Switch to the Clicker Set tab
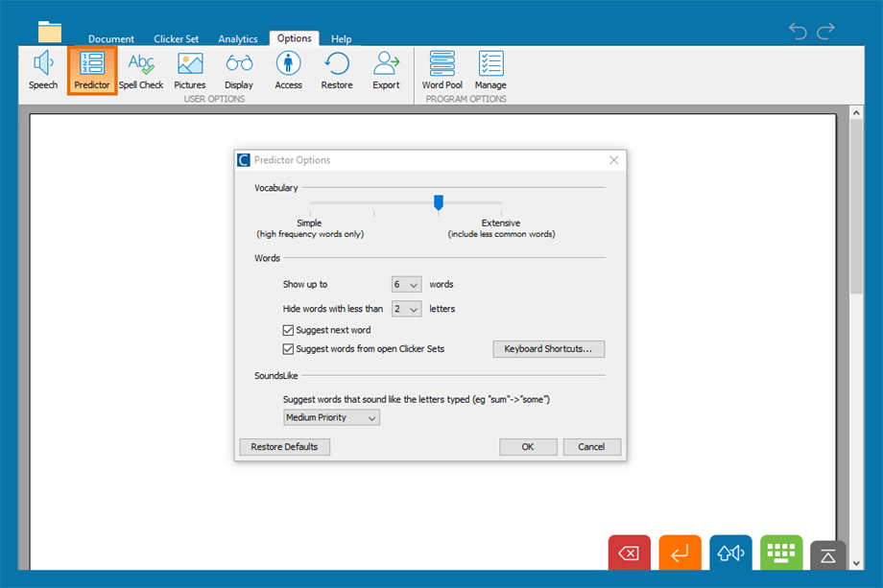 (x=176, y=39)
